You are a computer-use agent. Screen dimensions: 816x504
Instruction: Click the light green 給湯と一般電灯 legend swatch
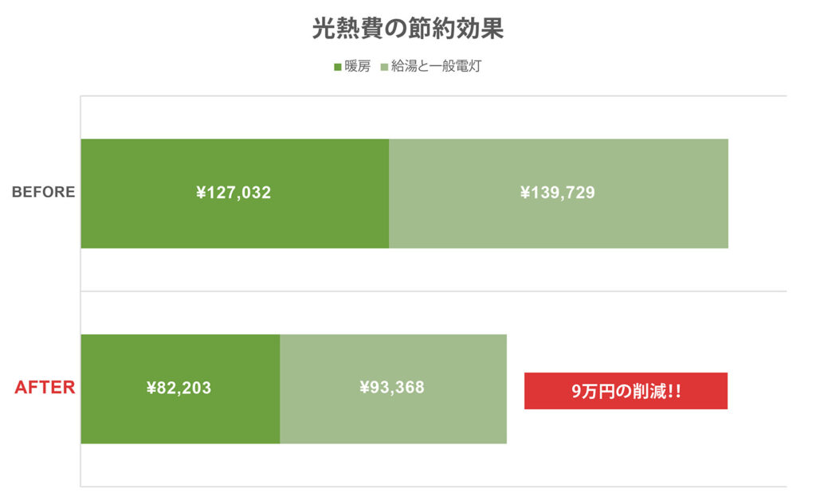[x=383, y=67]
